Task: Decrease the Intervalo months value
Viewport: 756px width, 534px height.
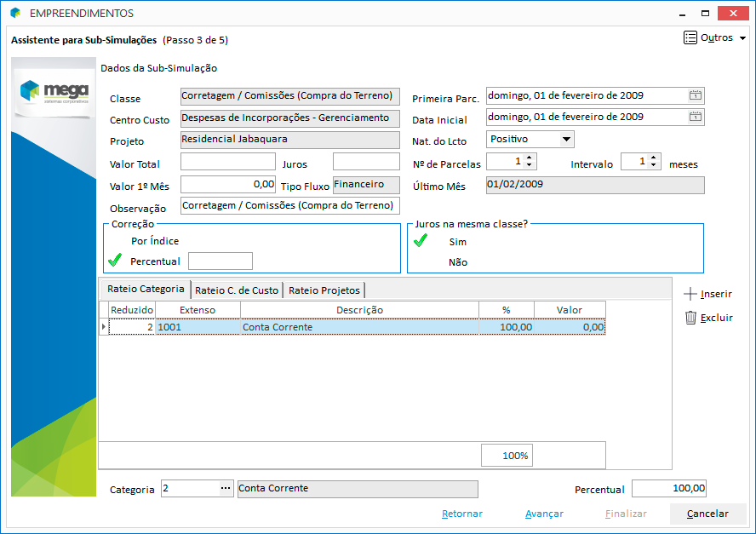Action: (x=654, y=165)
